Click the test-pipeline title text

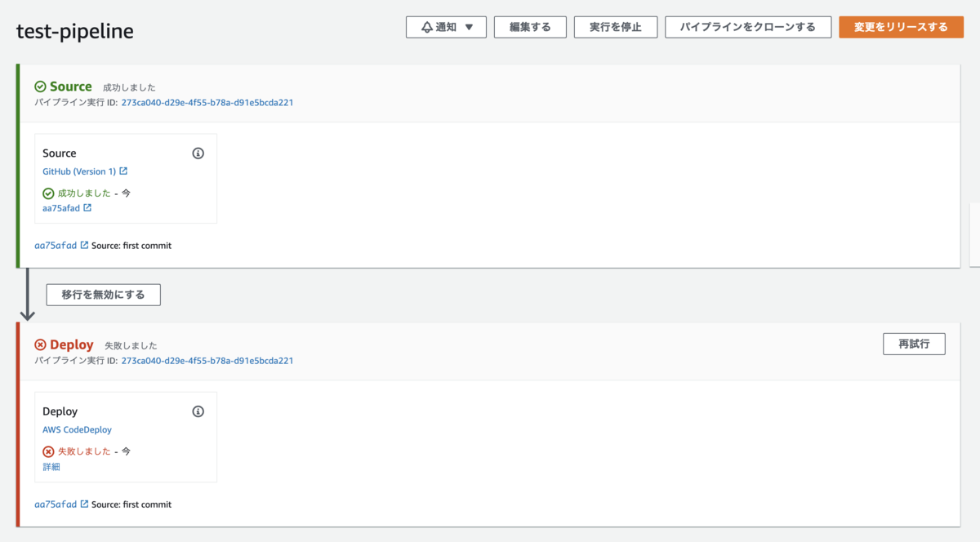point(74,32)
